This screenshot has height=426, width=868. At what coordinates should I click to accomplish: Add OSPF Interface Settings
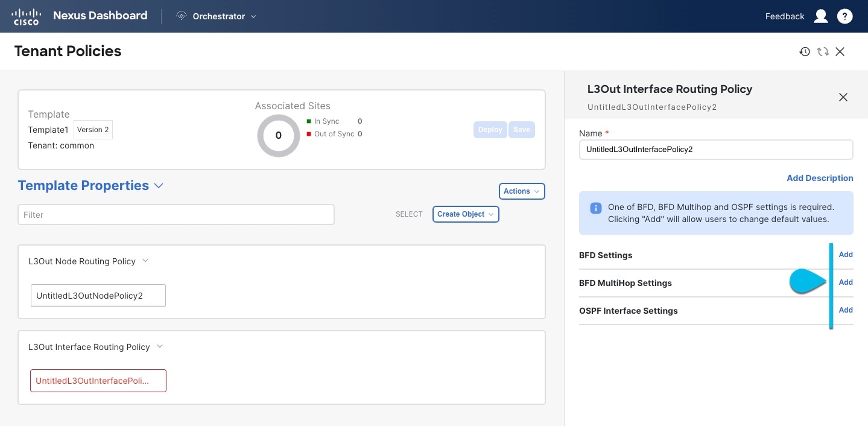coord(846,310)
